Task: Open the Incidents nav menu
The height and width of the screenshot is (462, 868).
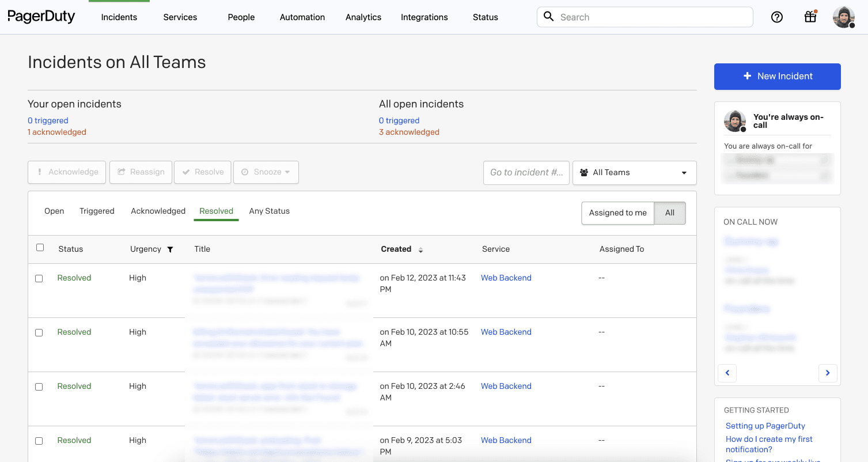Action: (x=119, y=17)
